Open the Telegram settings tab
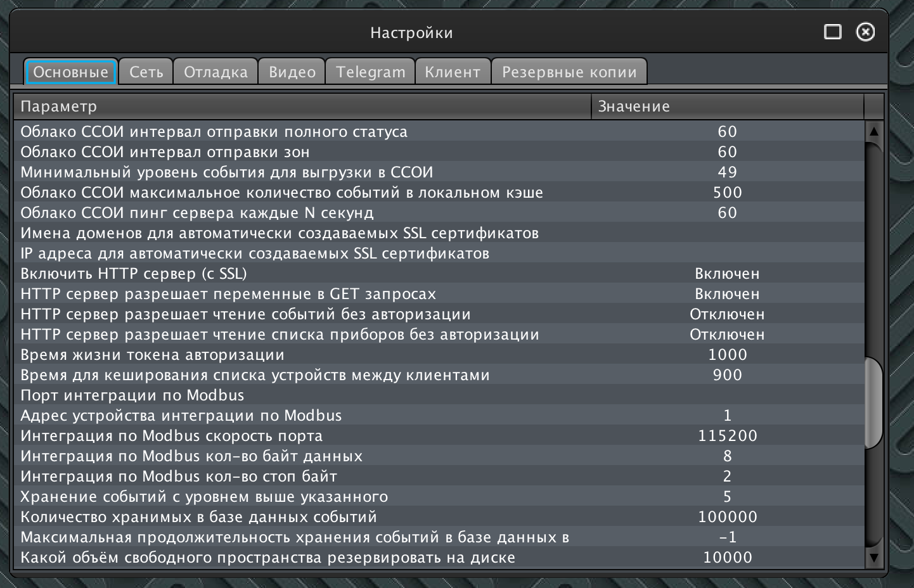This screenshot has height=588, width=914. (x=370, y=72)
